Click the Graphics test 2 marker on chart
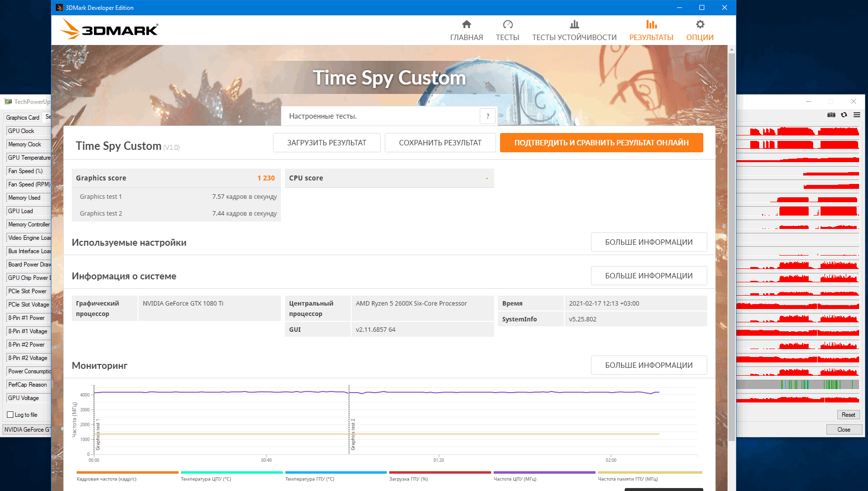The image size is (868, 491). (353, 434)
